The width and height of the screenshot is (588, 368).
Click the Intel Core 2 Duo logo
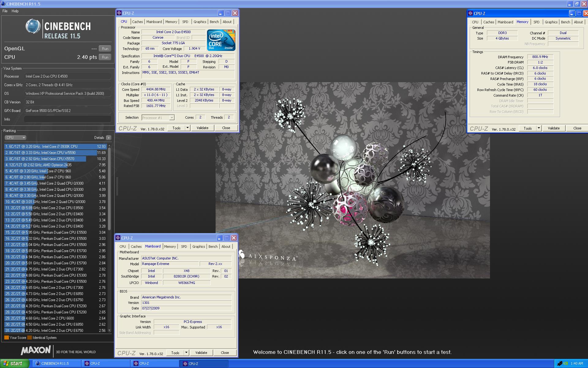coord(221,40)
